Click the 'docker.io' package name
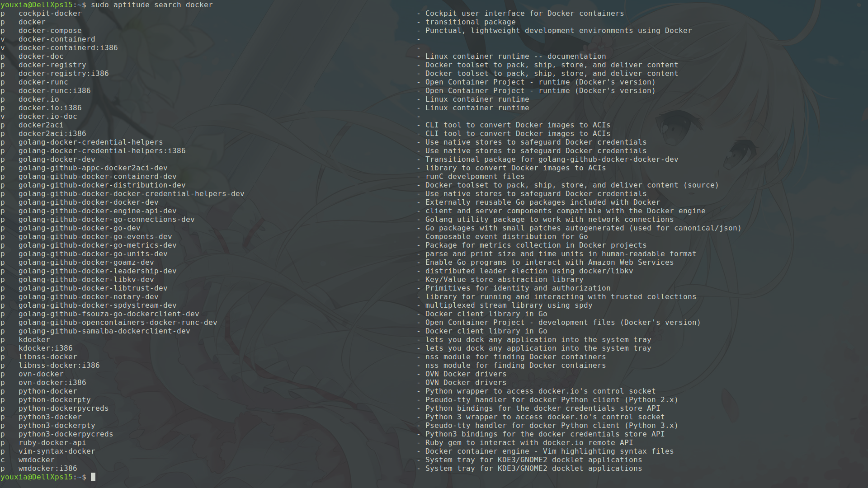The height and width of the screenshot is (488, 868). [39, 99]
